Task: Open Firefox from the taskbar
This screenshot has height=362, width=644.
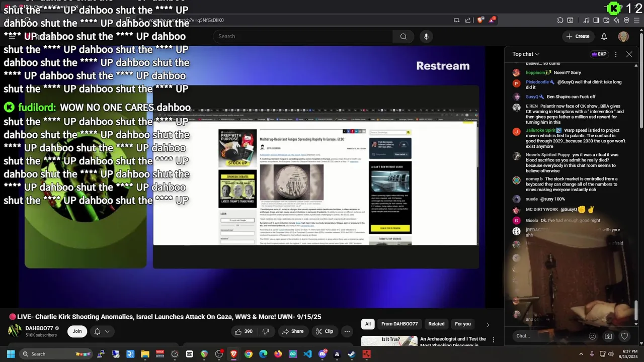Action: point(278,354)
